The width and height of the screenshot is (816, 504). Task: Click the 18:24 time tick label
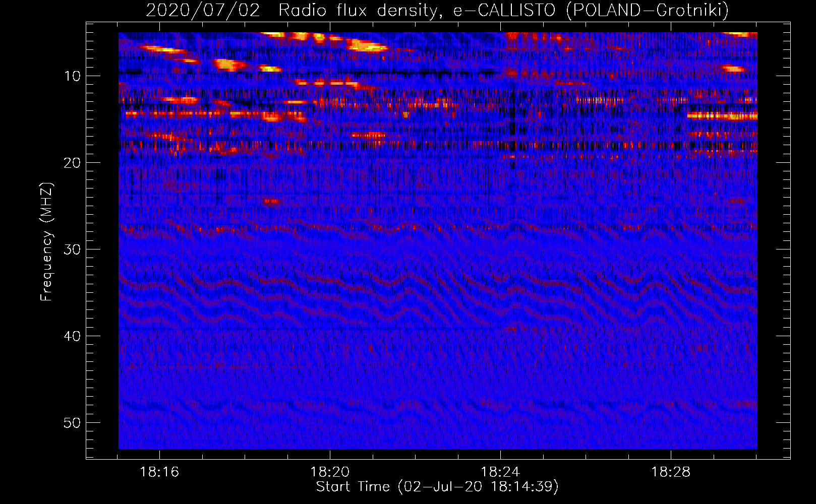[x=500, y=472]
